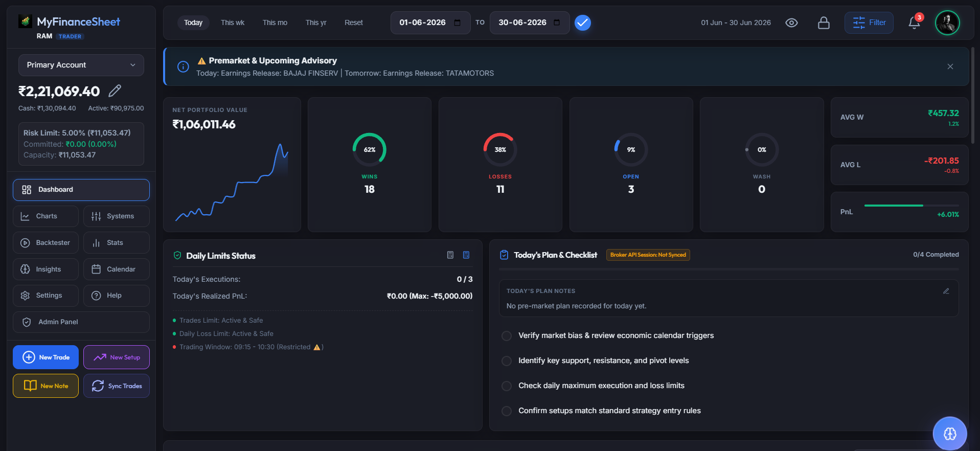
Task: Dismiss the Premarket advisory banner
Action: pyautogui.click(x=950, y=66)
